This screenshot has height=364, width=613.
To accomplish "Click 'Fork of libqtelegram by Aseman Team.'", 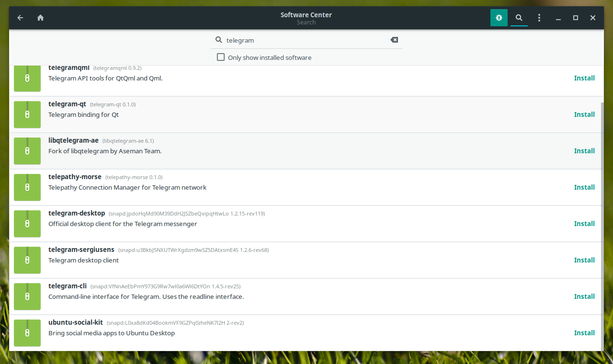I will 105,151.
